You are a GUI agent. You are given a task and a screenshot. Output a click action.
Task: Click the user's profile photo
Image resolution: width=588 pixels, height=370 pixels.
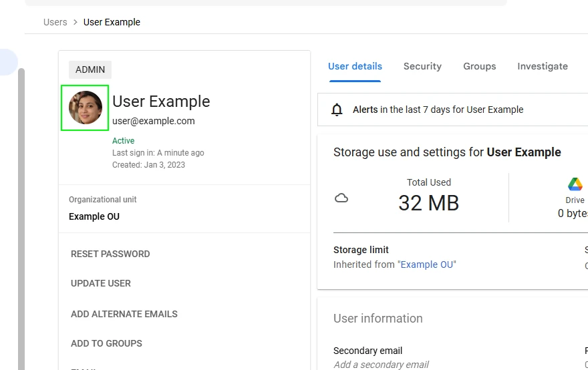click(85, 108)
